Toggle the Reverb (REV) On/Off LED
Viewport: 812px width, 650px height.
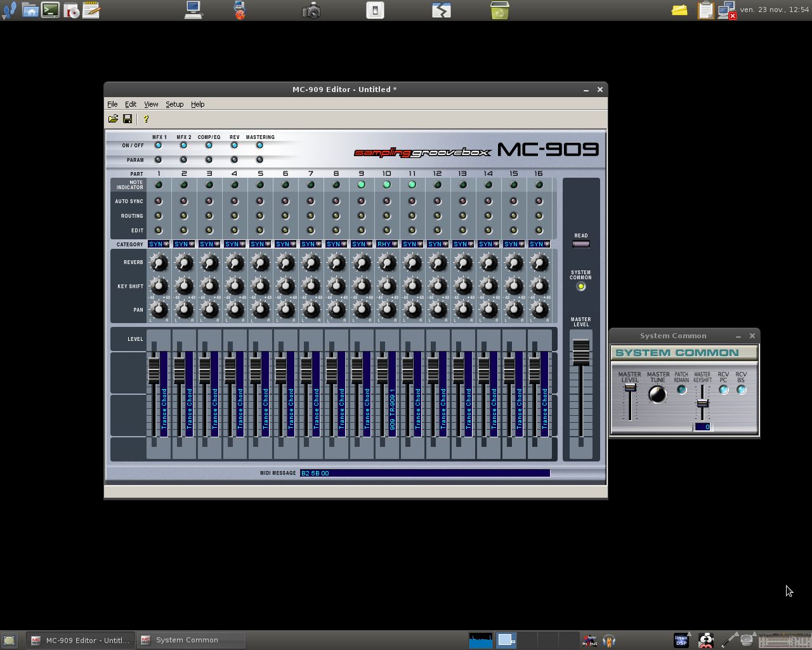click(235, 145)
